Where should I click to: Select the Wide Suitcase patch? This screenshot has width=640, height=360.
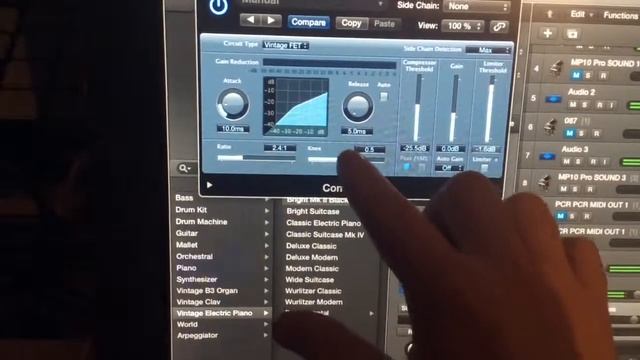(309, 280)
